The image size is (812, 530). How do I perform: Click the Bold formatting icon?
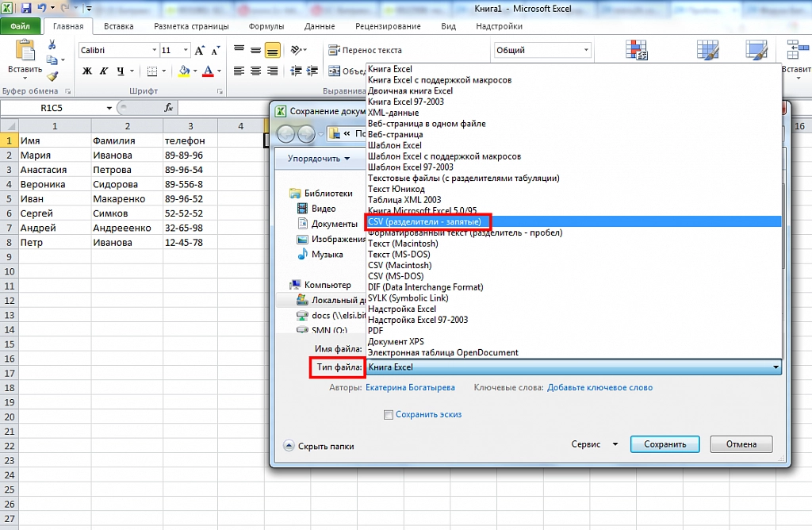(x=87, y=70)
